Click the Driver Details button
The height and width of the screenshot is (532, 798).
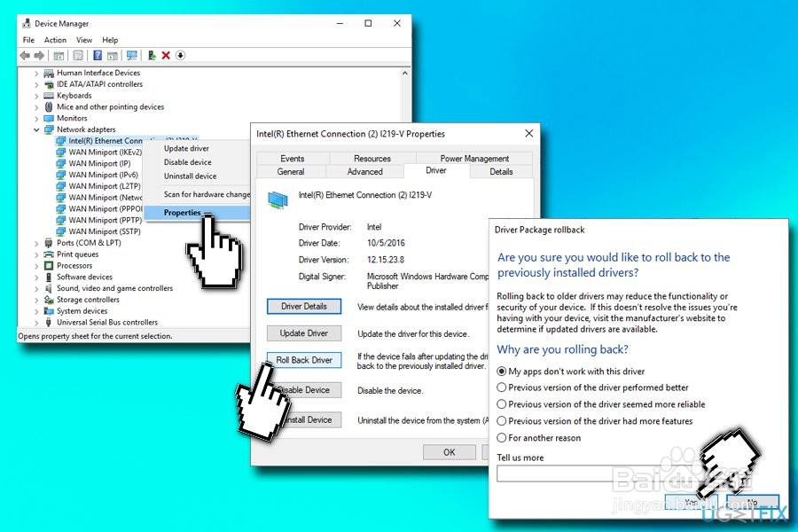[304, 306]
